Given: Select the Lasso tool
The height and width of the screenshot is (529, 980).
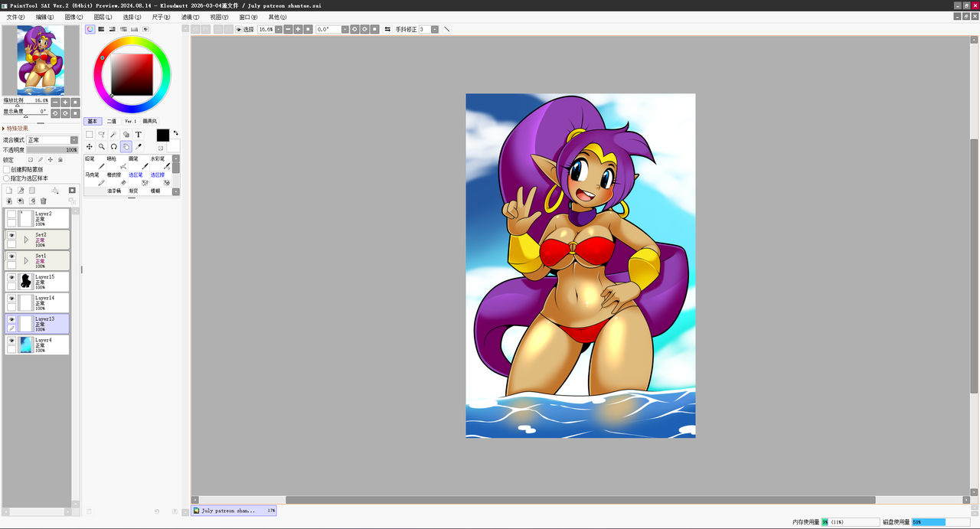Looking at the screenshot, I should click(x=101, y=134).
